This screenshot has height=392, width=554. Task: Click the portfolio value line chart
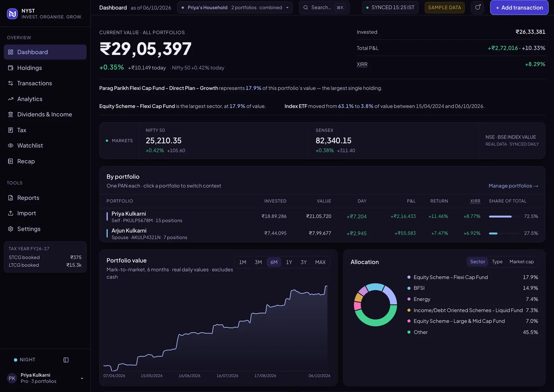click(x=215, y=328)
